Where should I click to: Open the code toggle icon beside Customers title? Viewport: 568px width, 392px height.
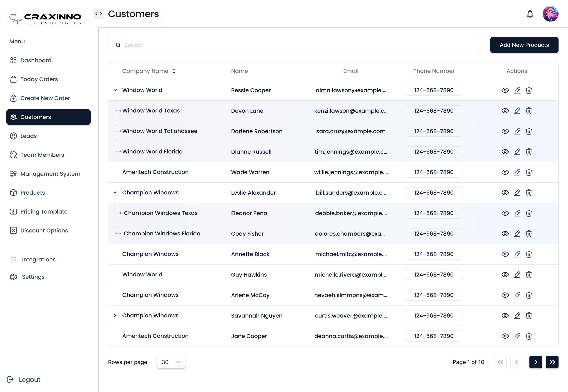99,14
